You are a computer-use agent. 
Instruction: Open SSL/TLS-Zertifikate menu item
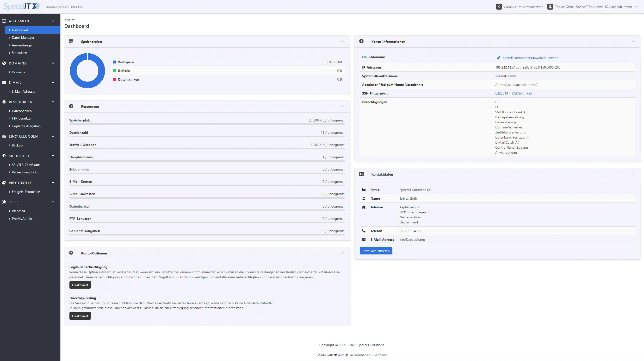tap(26, 165)
